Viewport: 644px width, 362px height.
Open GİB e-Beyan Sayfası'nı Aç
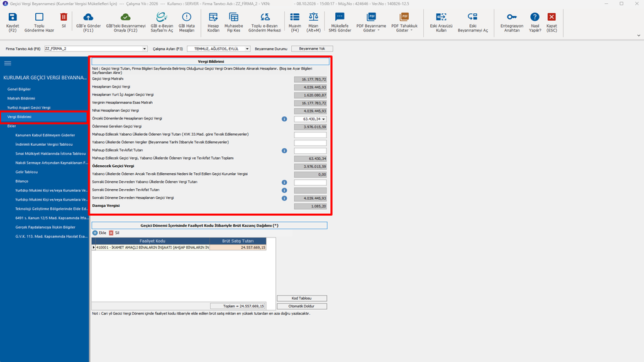click(162, 22)
